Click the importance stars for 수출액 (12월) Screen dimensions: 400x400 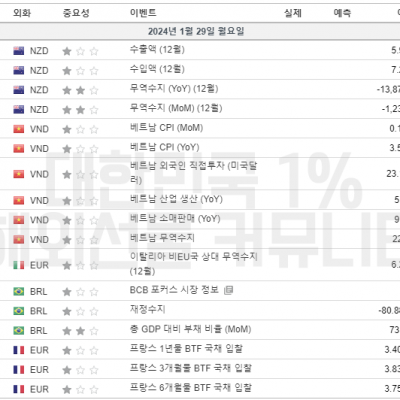pyautogui.click(x=80, y=51)
